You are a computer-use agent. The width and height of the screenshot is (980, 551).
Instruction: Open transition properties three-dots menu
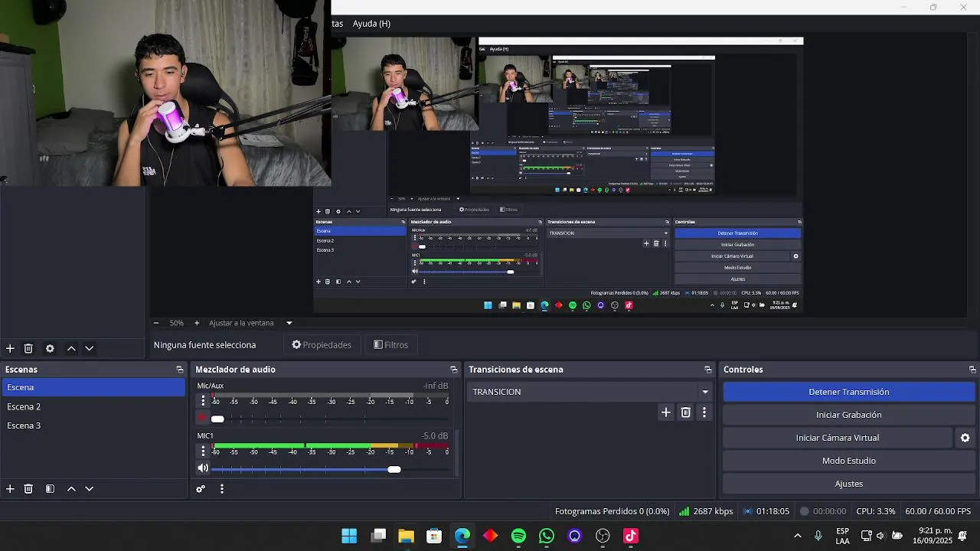tap(704, 412)
